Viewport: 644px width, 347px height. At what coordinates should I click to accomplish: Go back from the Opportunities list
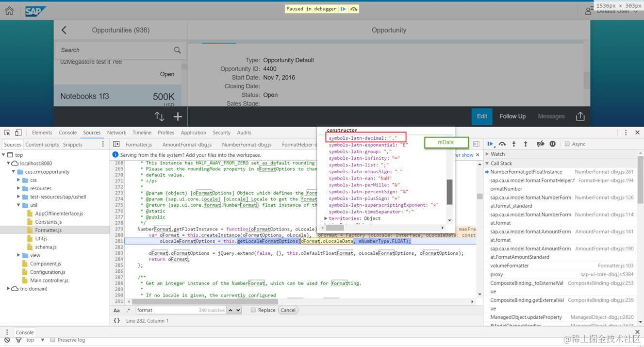64,30
